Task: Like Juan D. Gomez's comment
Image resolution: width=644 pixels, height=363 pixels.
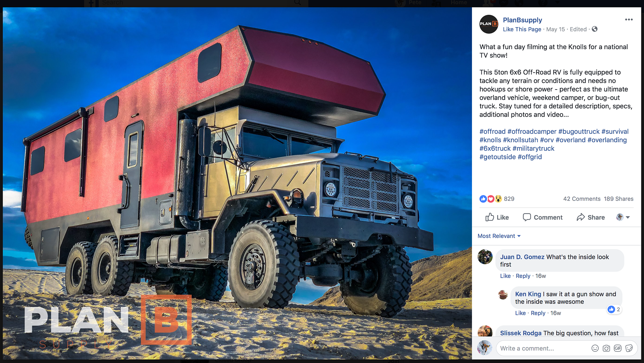Action: click(x=505, y=276)
